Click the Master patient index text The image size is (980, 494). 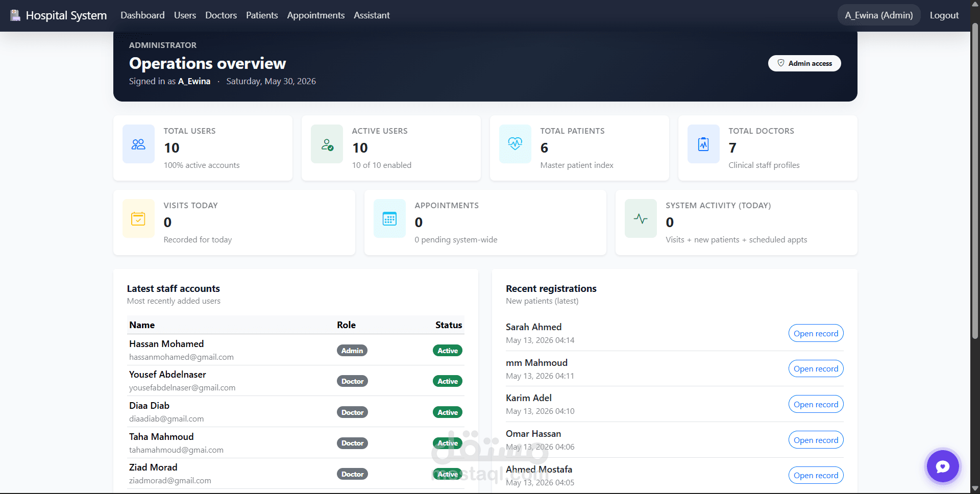click(x=577, y=165)
